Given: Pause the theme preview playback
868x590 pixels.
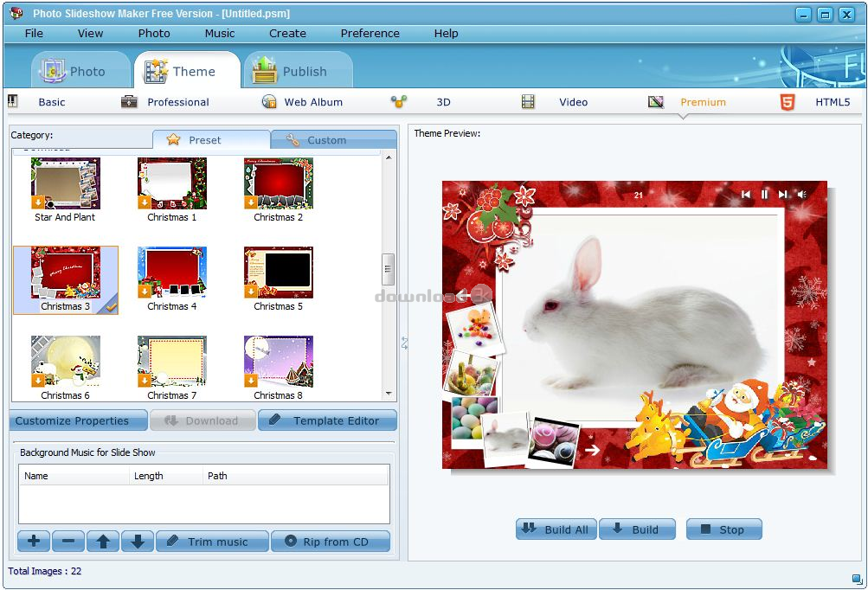Looking at the screenshot, I should tap(764, 195).
